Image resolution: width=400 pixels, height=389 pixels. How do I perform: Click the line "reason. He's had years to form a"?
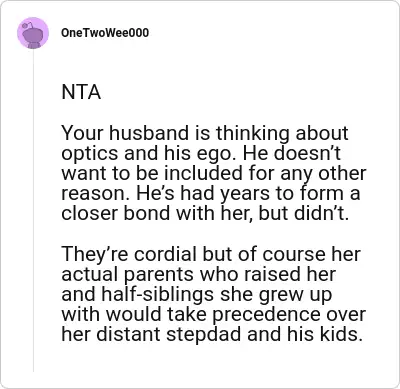211,193
